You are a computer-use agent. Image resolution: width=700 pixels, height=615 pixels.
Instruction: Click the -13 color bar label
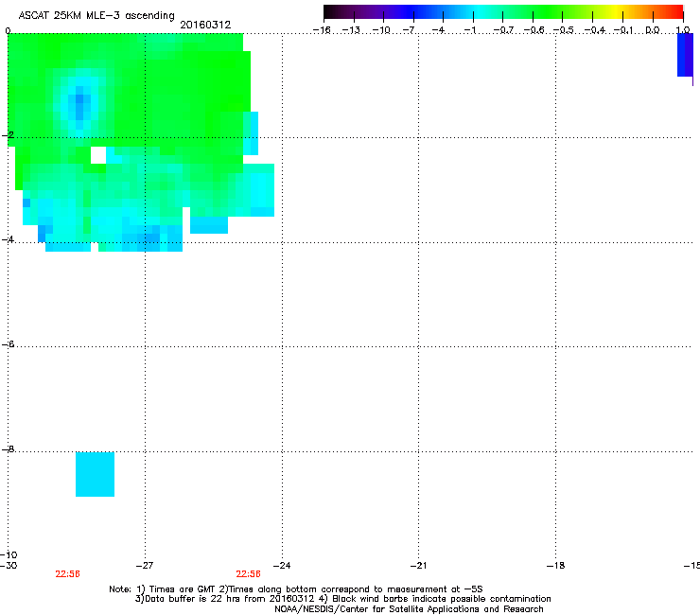click(351, 30)
